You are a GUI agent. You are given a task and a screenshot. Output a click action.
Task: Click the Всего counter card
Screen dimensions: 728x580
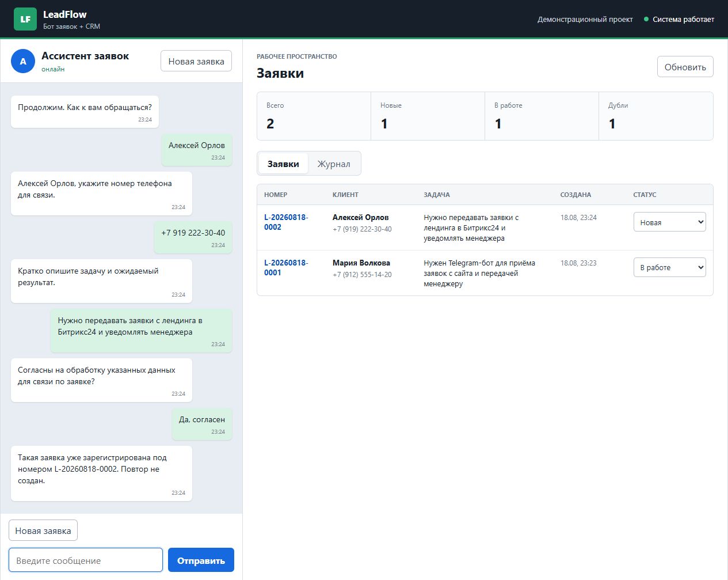point(314,116)
